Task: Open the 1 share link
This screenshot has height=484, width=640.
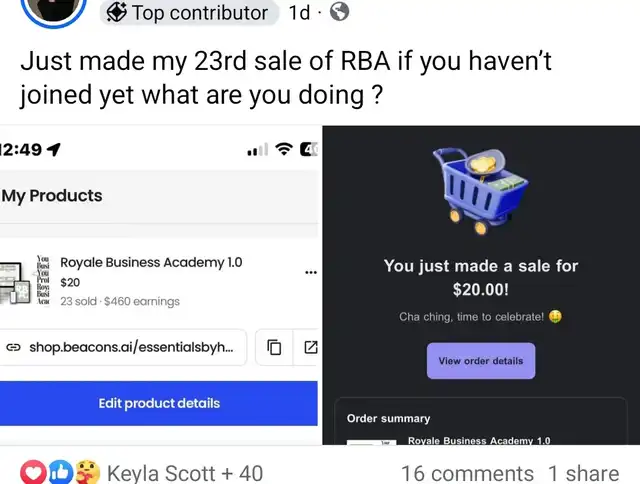Action: (x=584, y=473)
